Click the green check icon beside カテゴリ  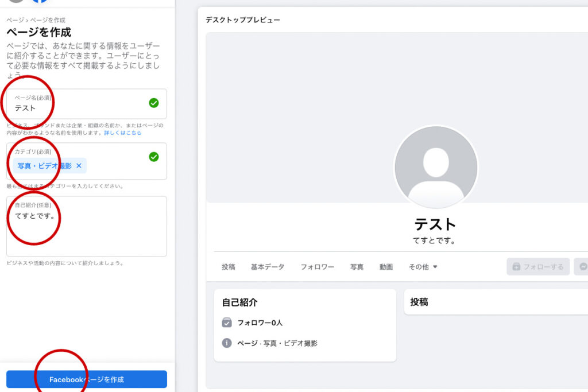[x=154, y=157]
